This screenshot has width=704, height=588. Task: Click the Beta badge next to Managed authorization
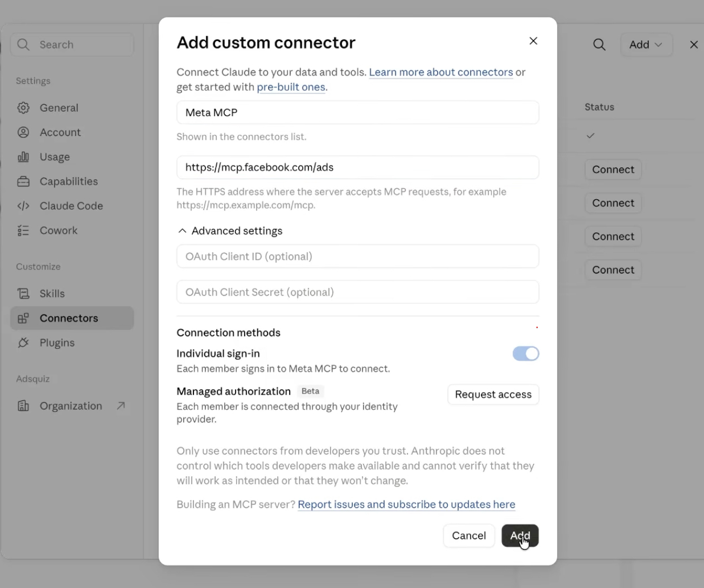(x=310, y=391)
